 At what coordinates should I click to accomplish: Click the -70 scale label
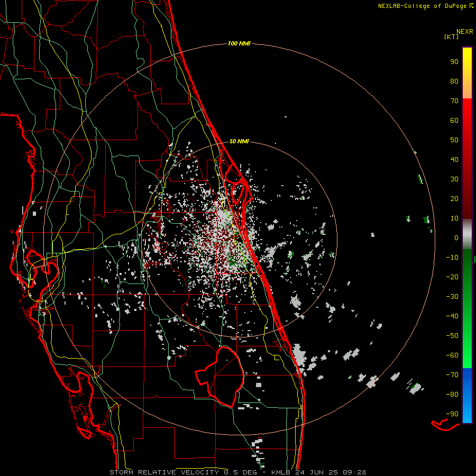(452, 375)
